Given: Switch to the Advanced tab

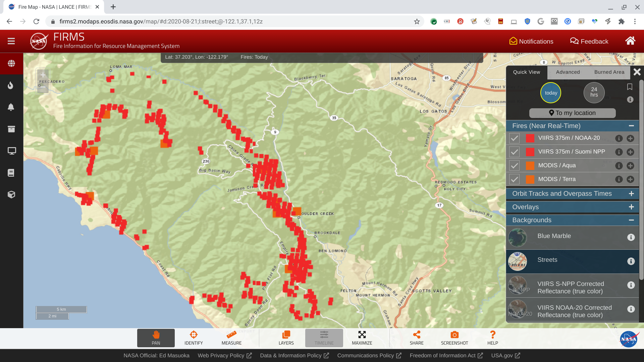Looking at the screenshot, I should pos(568,72).
